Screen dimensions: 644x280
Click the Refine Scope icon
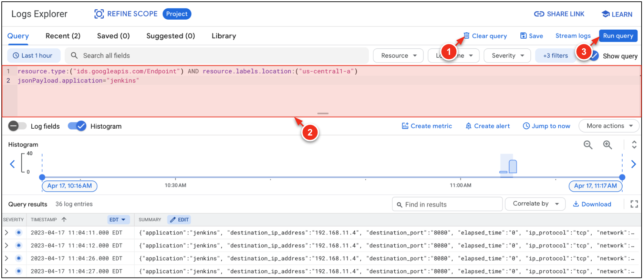click(99, 14)
